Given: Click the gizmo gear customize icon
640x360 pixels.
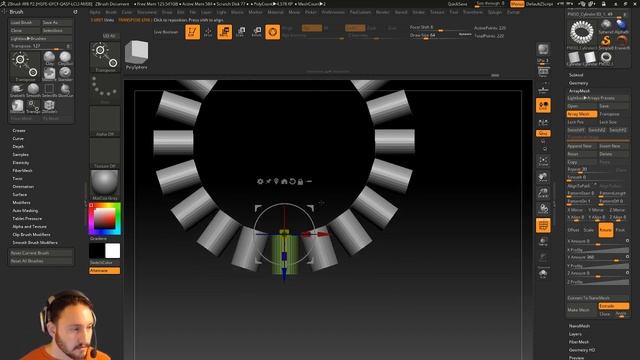Looking at the screenshot, I should [260, 181].
